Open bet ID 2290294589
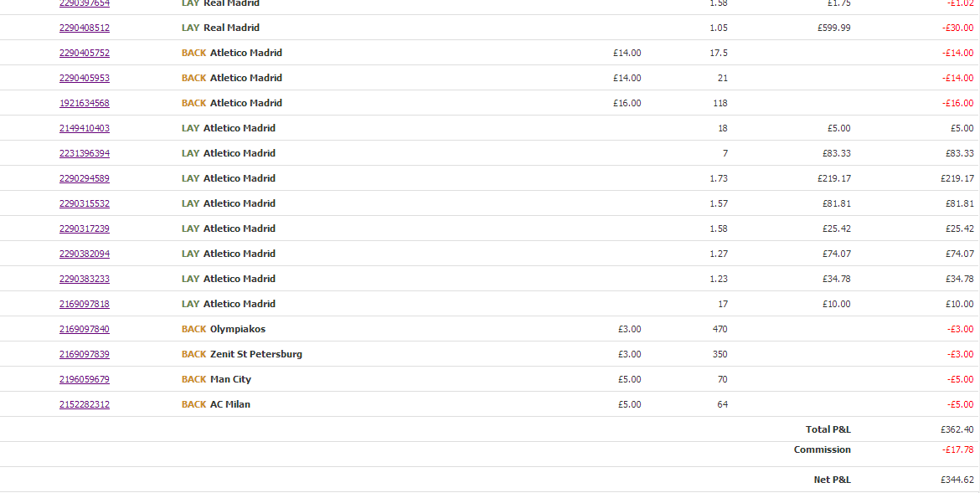980x493 pixels. [x=85, y=178]
